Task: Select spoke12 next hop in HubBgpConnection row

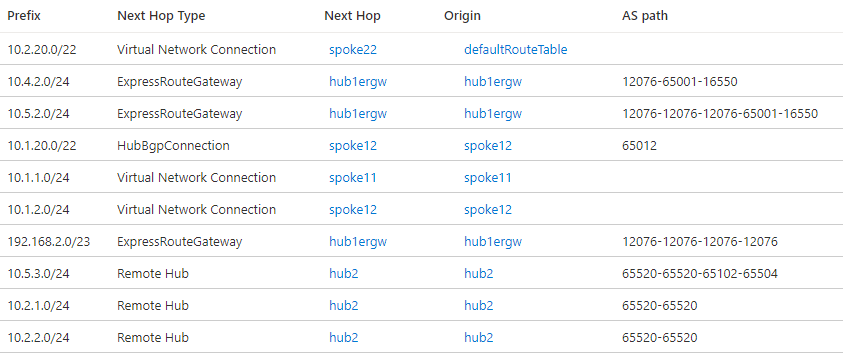Action: coord(353,146)
